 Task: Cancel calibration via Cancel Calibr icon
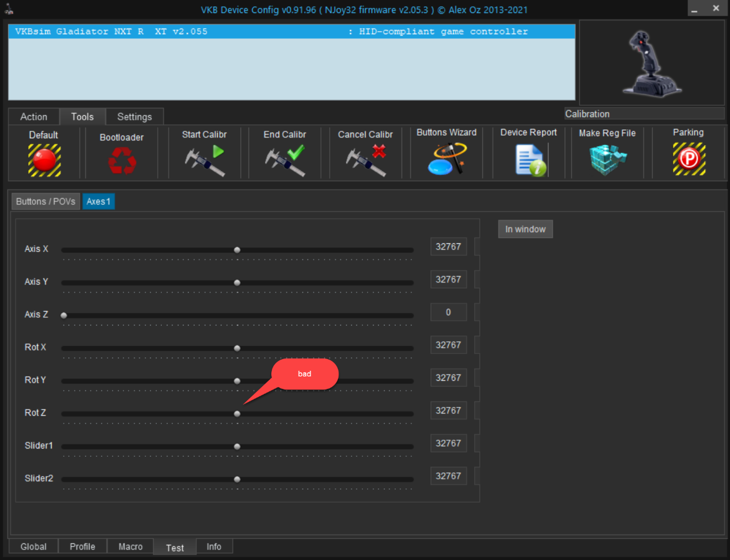tap(366, 160)
